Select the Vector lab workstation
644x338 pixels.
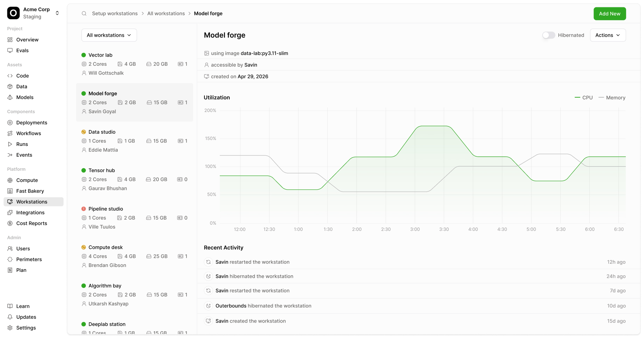(134, 64)
